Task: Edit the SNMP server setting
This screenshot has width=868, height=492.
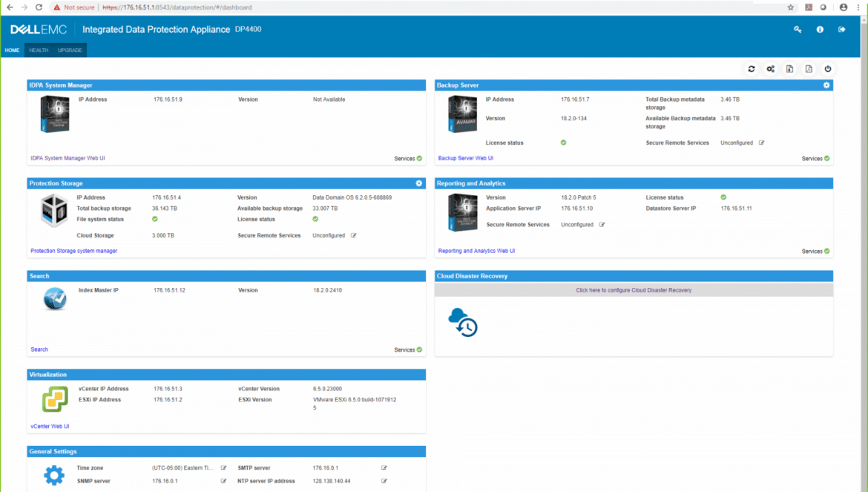Action: coord(223,481)
